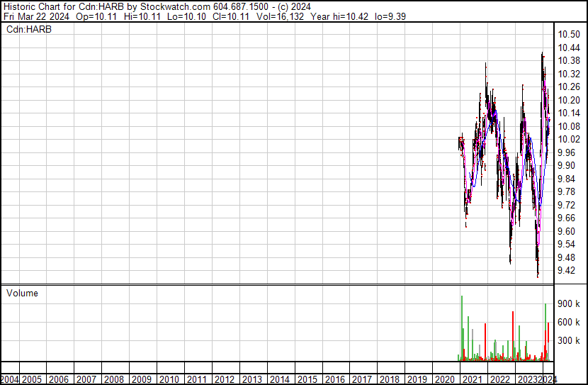
Task: Select the 9.42 price level label
Action: point(568,271)
